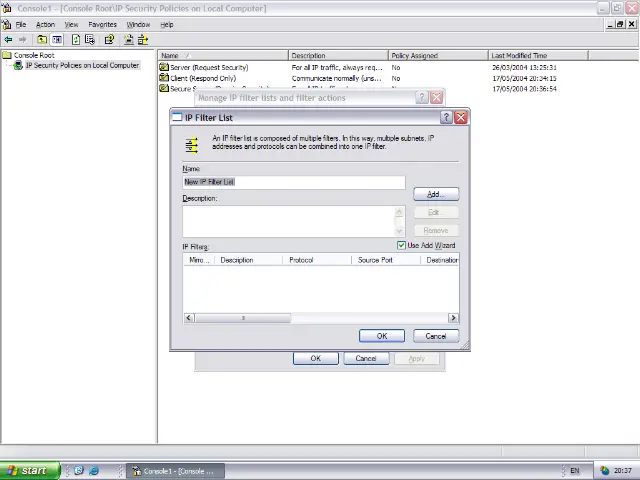
Task: Click the Client (Respond Only) policy icon
Action: [x=164, y=78]
